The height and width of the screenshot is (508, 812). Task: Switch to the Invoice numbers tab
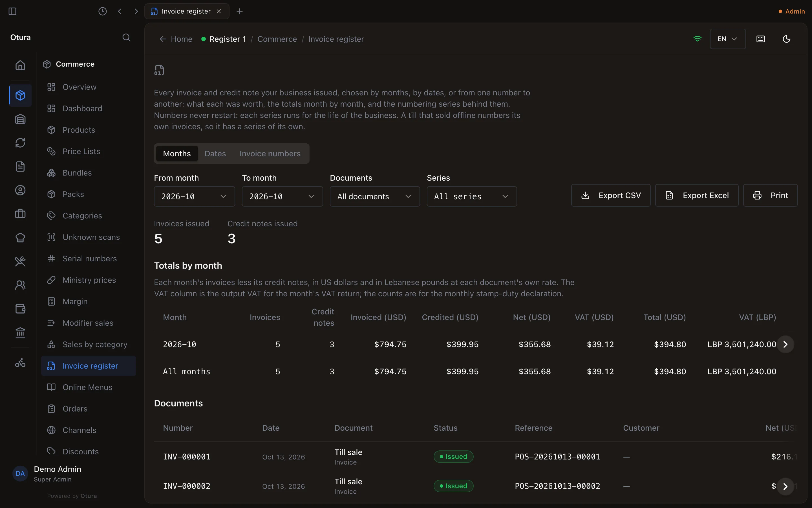click(270, 154)
